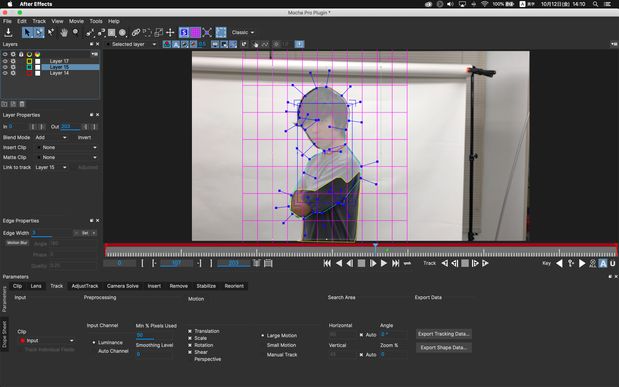
Task: Switch to the AdjustTrack tab
Action: point(84,286)
